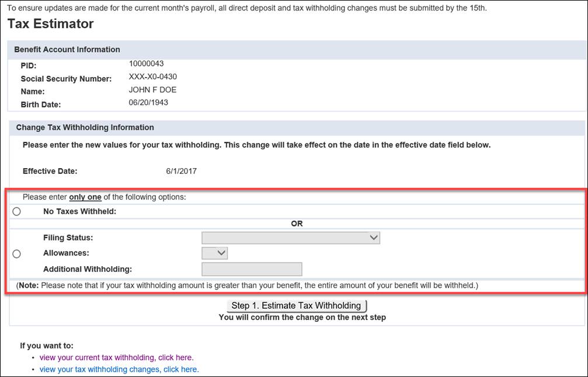
Task: Select the radio button beside Allowances
Action: click(16, 254)
